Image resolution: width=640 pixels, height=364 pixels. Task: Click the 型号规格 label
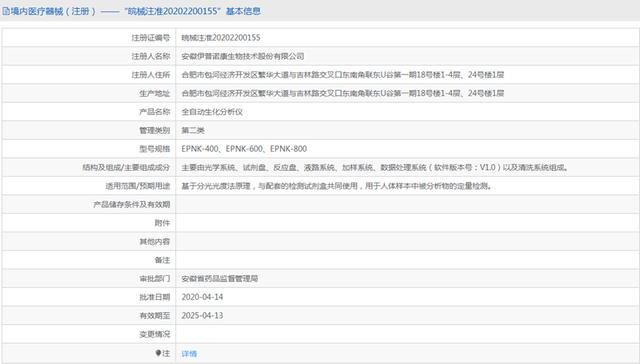tap(154, 149)
